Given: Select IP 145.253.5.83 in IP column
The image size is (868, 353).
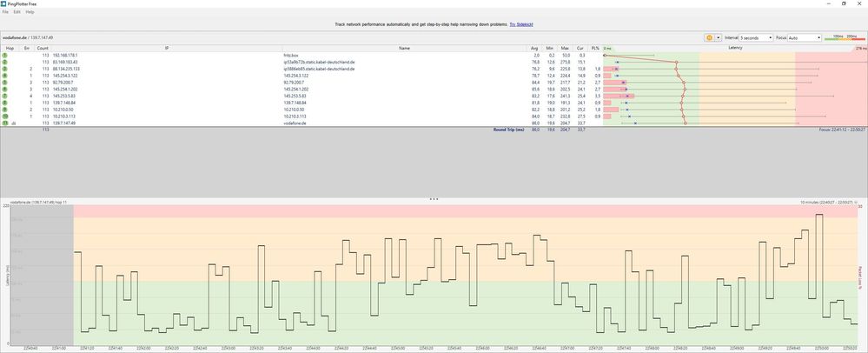Looking at the screenshot, I should click(x=65, y=96).
